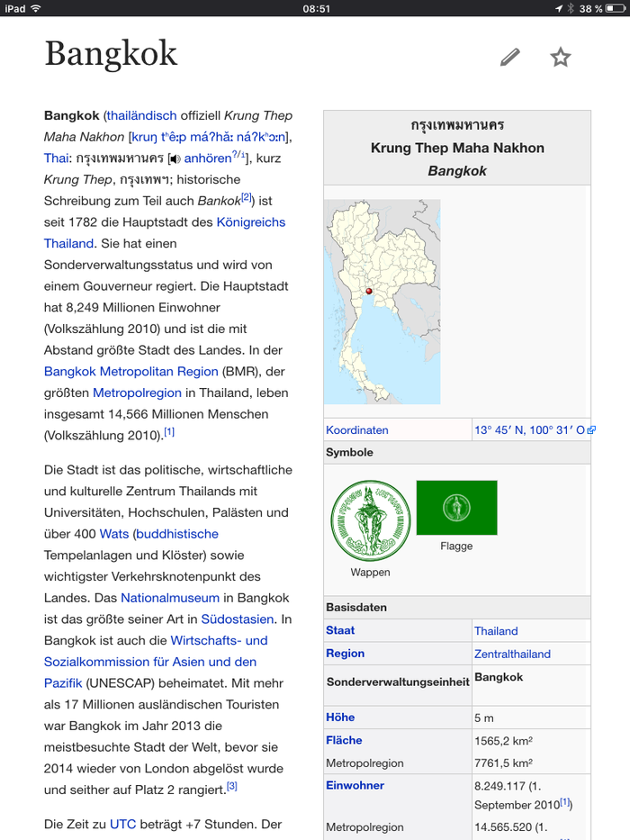The height and width of the screenshot is (840, 630).
Task: Follow the Metropolregion link in article text
Action: [x=137, y=393]
